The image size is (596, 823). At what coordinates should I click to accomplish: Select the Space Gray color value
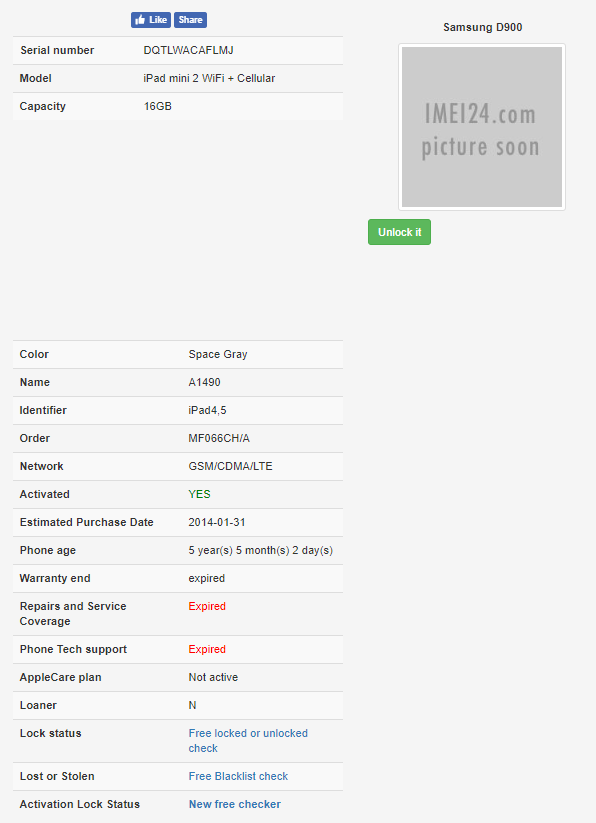(x=218, y=354)
